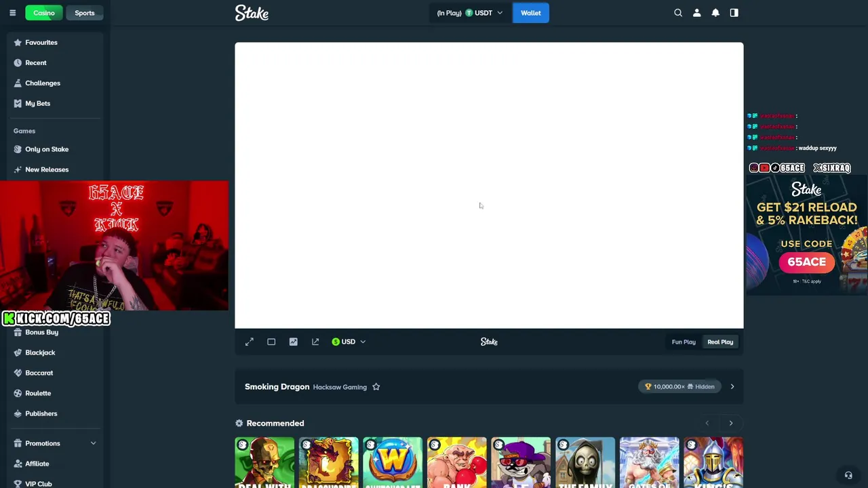Screen dimensions: 868x488
Task: Switch to Fun Play mode
Action: click(x=684, y=342)
